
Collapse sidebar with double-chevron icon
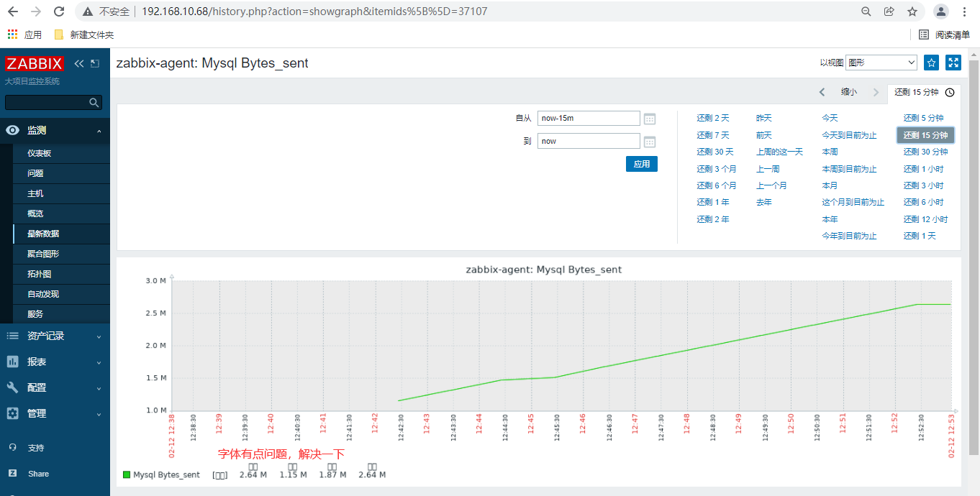(79, 63)
